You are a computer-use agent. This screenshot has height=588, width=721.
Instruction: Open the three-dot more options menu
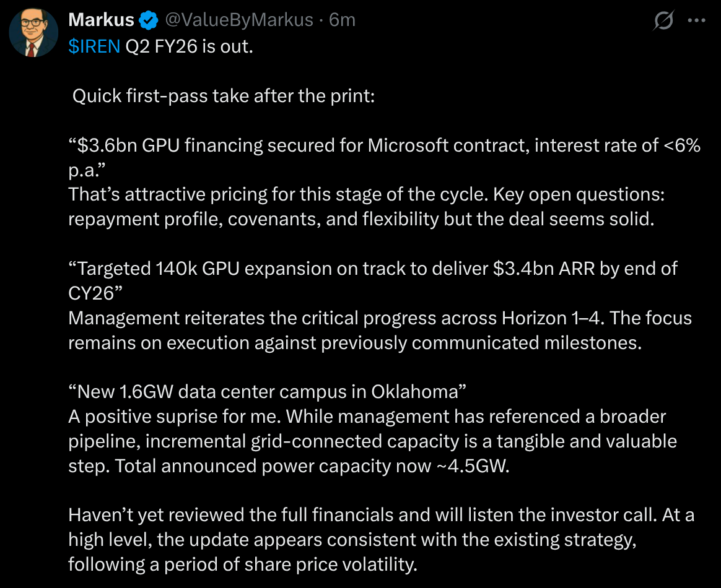point(697,20)
